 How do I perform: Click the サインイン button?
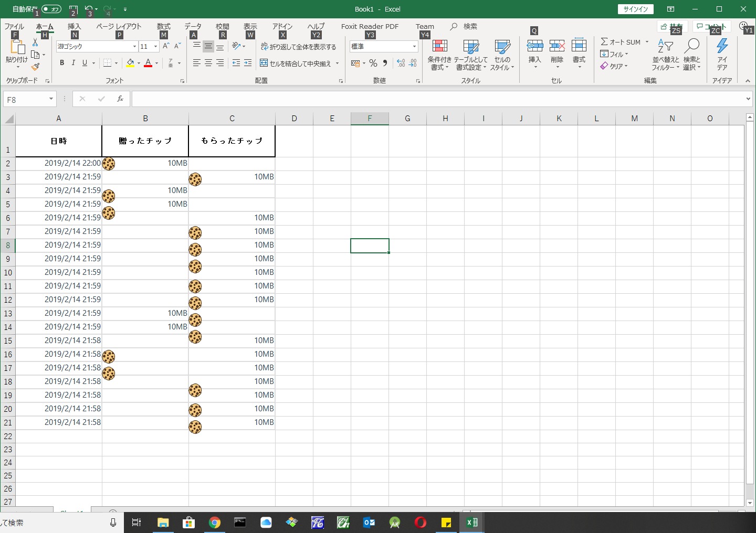click(636, 9)
